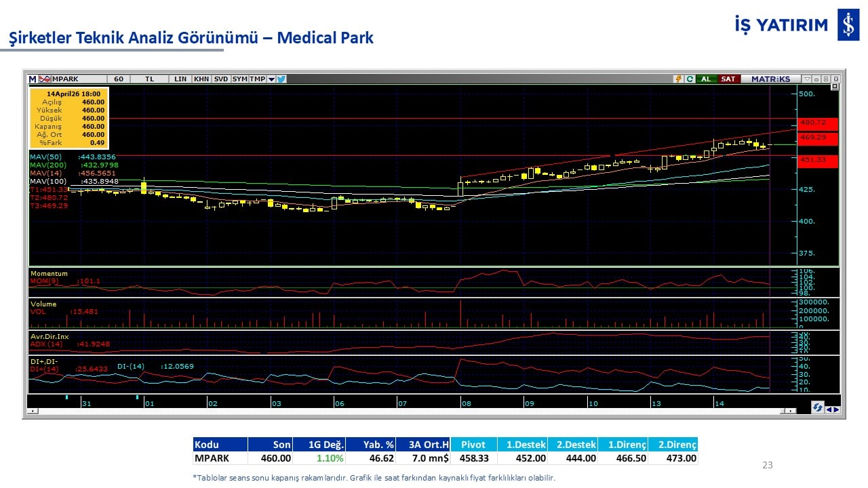
Task: Click the red SAT sell button
Action: [728, 79]
